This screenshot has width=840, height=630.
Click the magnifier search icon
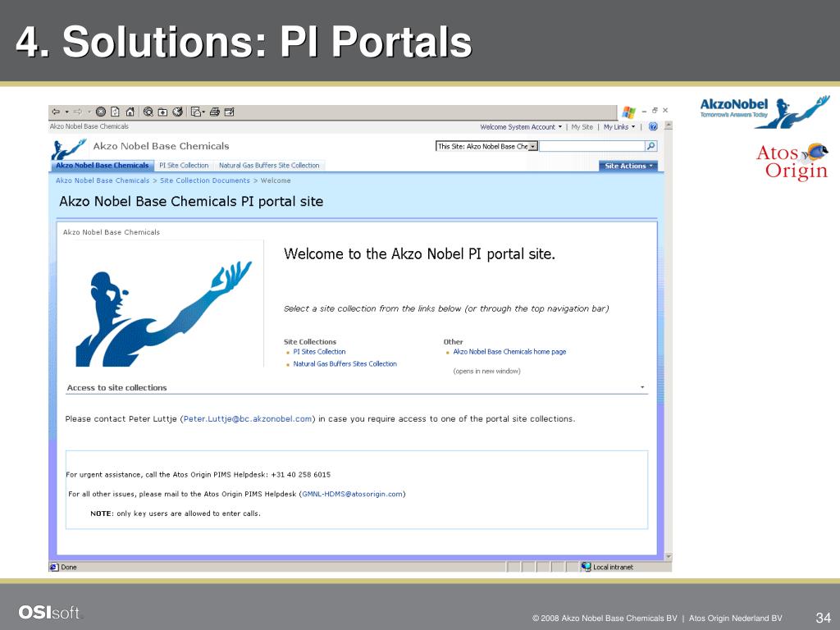(x=651, y=146)
